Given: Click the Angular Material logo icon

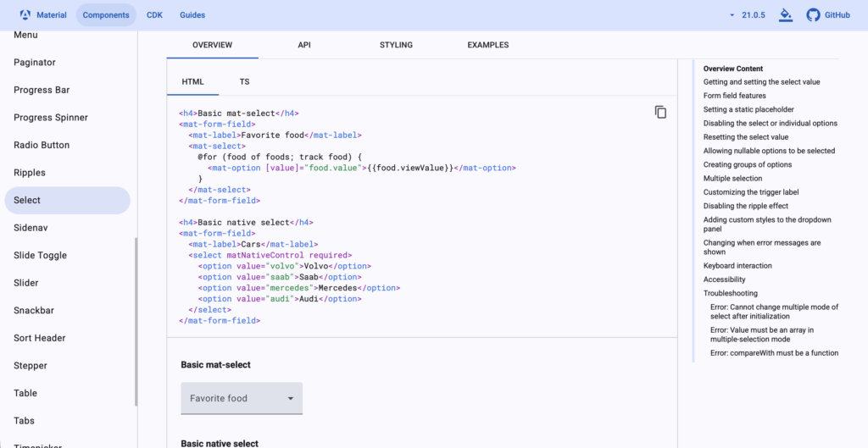Looking at the screenshot, I should pyautogui.click(x=25, y=15).
